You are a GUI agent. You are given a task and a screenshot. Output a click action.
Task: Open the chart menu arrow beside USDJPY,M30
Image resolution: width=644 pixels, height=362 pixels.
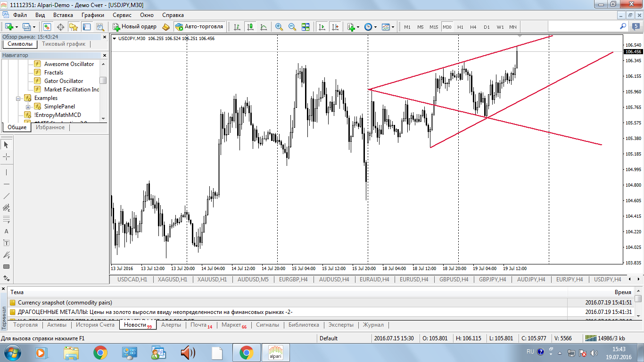tap(115, 39)
